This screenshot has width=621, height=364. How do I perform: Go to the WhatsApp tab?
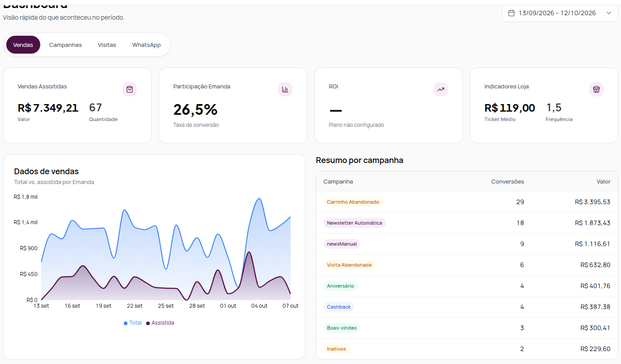click(x=146, y=45)
